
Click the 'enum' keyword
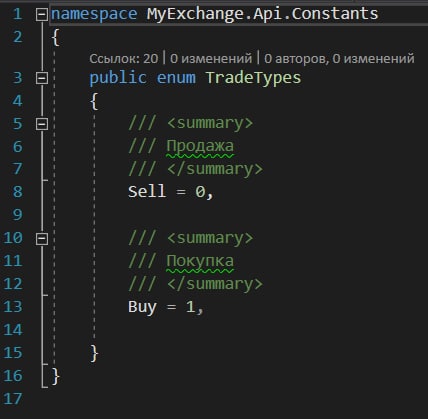(176, 78)
